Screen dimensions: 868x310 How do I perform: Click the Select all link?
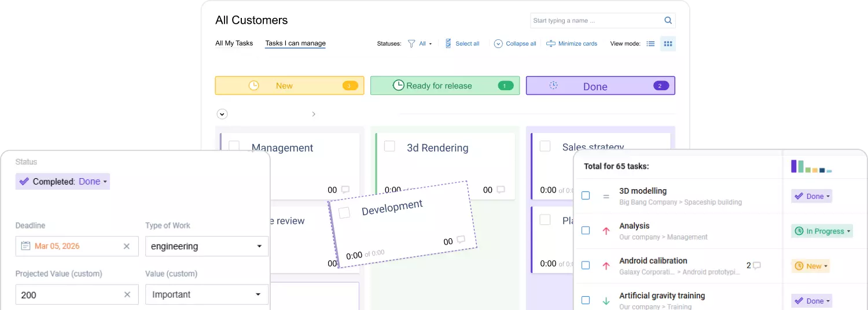coord(468,43)
